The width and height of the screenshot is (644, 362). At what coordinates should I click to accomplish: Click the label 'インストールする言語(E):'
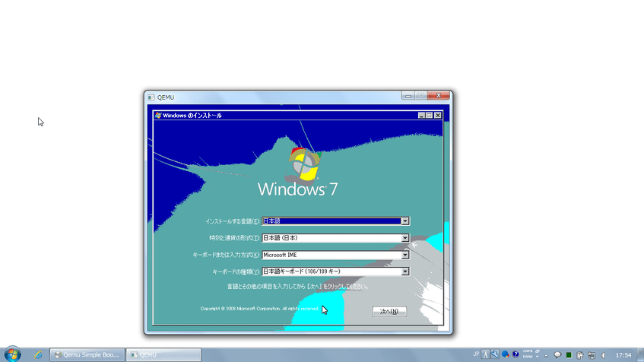pyautogui.click(x=233, y=221)
